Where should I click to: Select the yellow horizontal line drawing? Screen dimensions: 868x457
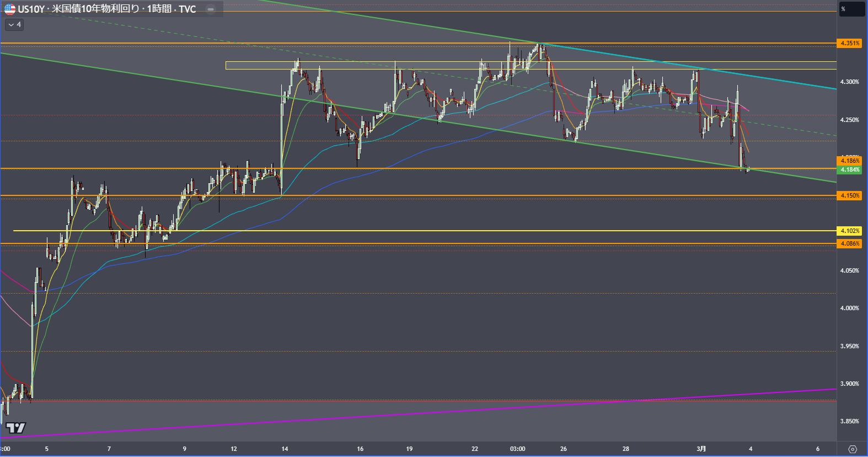[425, 231]
